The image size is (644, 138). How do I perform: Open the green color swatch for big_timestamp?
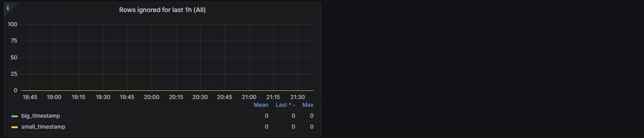(x=14, y=116)
